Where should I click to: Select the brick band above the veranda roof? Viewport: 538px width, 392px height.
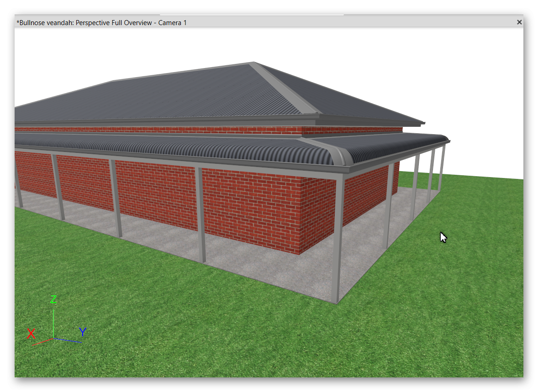[183, 130]
